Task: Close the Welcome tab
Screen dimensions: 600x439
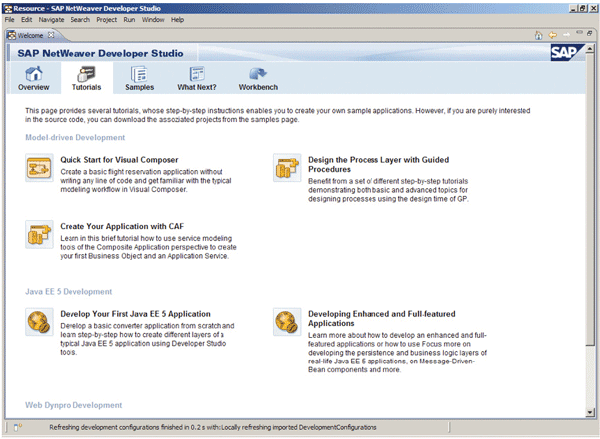Action: (49, 35)
